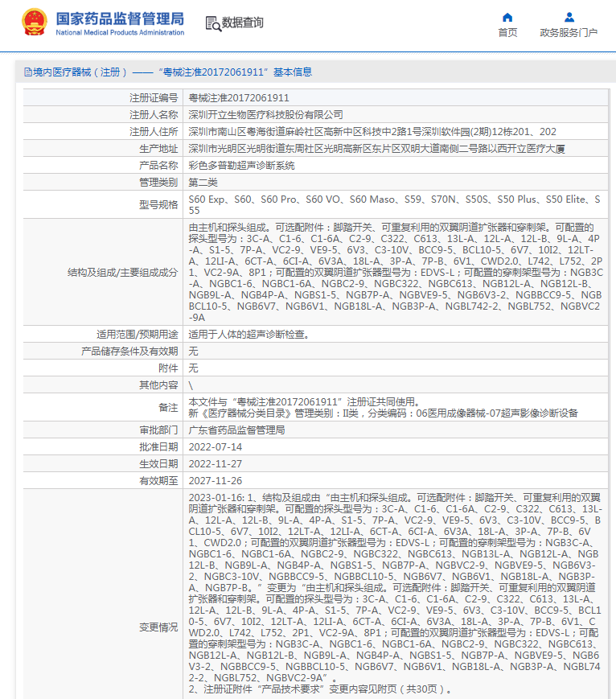Click 附件 label cell
Screen dimensions: 616x699
pos(103,368)
